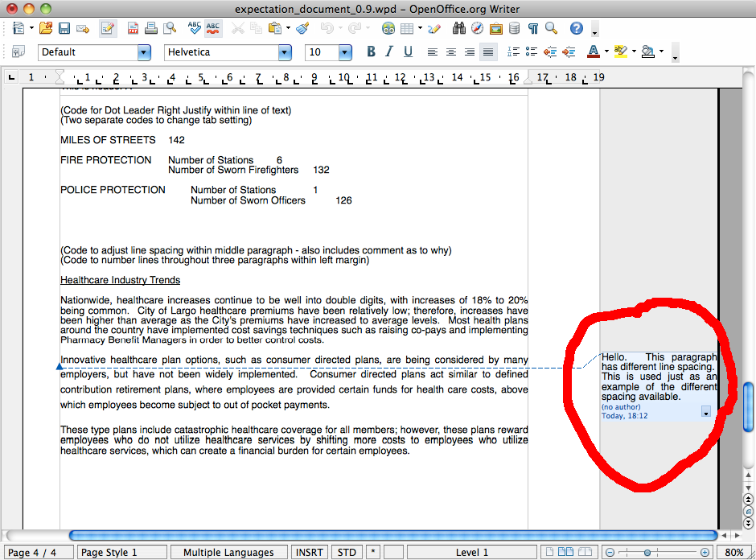Viewport: 756px width, 560px height.
Task: Toggle Nonprinting Characters pilcrow button
Action: (x=532, y=29)
